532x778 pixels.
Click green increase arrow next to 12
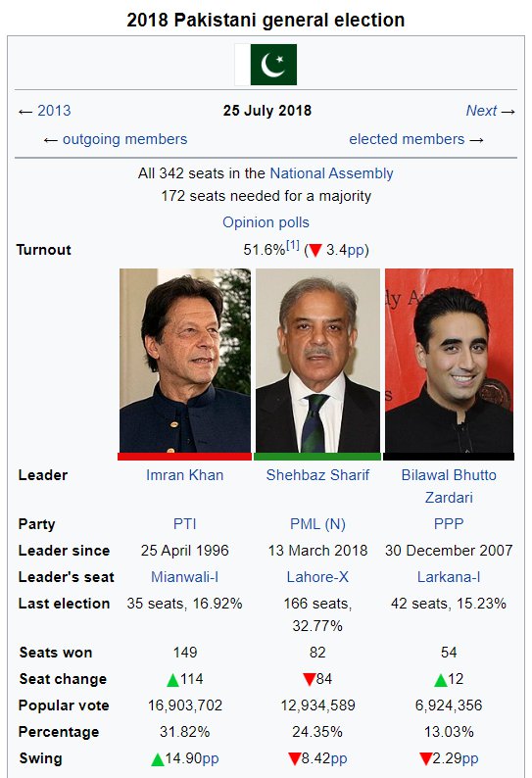click(x=441, y=679)
